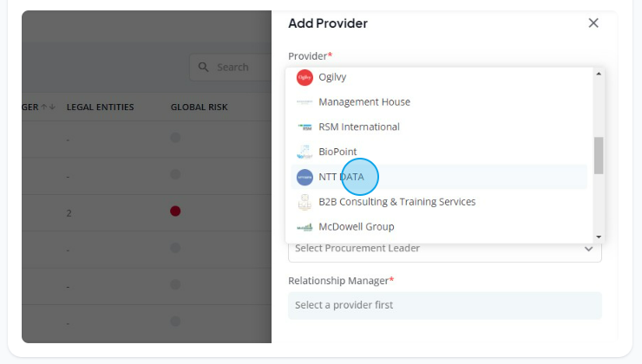Click the Ogilvy red logo icon
The image size is (642, 364).
click(305, 77)
